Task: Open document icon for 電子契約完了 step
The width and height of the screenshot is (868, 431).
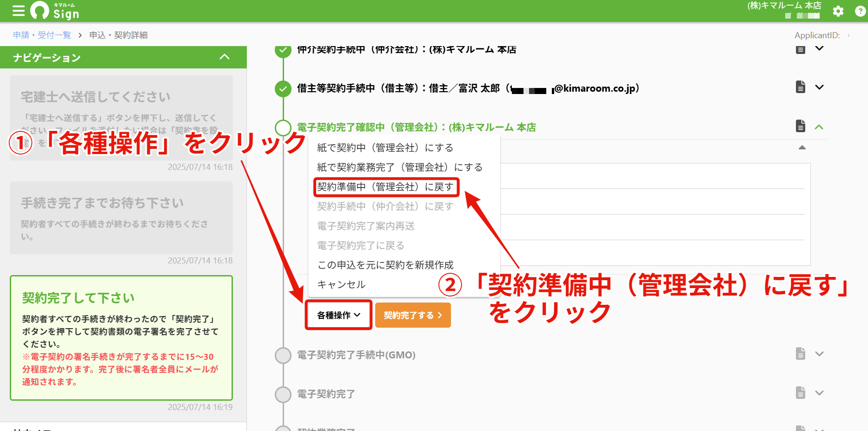Action: coord(801,393)
